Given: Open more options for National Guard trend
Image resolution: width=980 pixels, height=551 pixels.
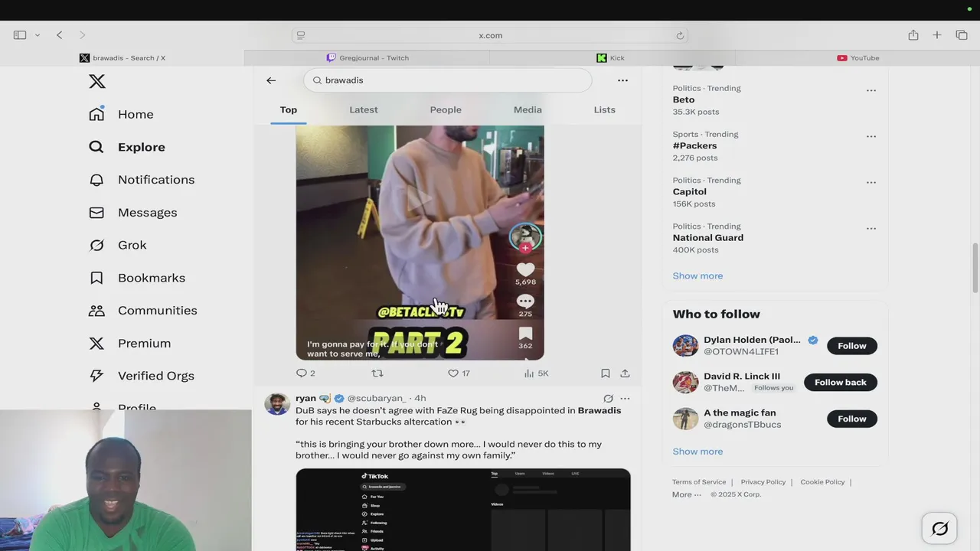Looking at the screenshot, I should [x=871, y=228].
